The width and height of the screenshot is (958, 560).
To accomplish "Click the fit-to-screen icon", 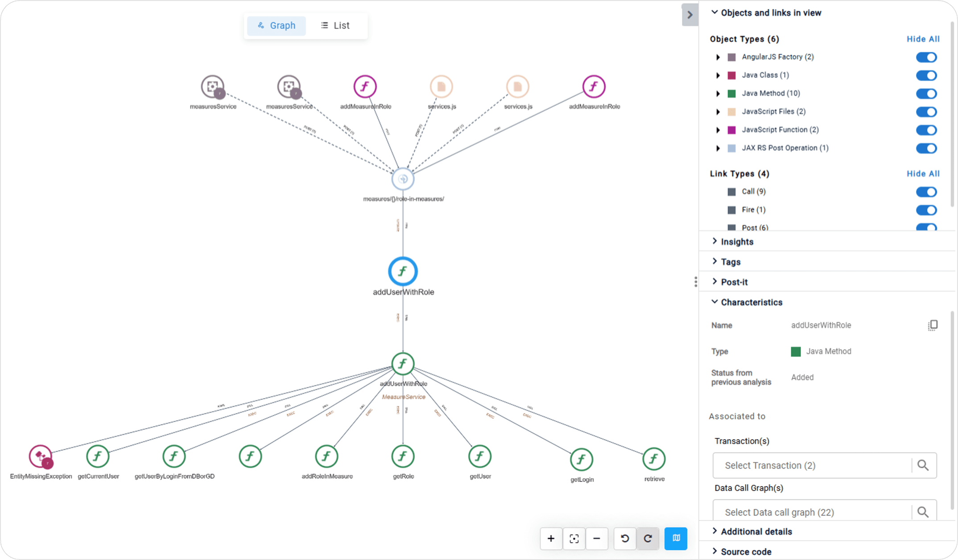I will pos(574,539).
